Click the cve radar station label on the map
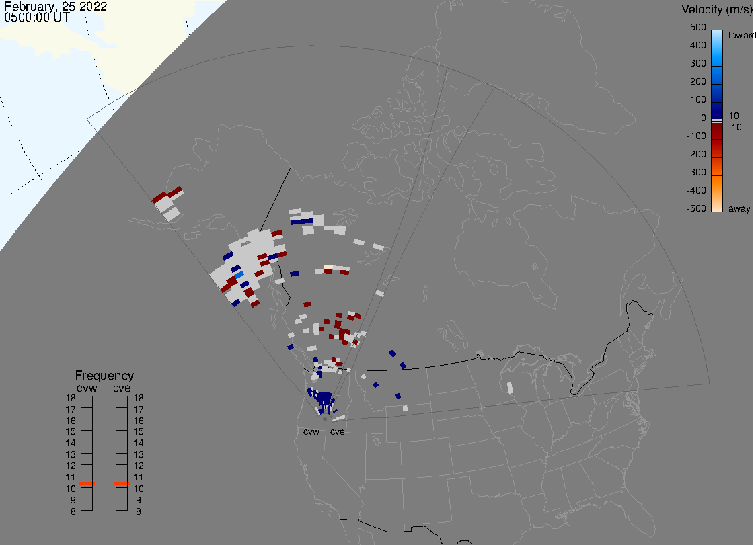Image resolution: width=756 pixels, height=545 pixels. [x=338, y=431]
